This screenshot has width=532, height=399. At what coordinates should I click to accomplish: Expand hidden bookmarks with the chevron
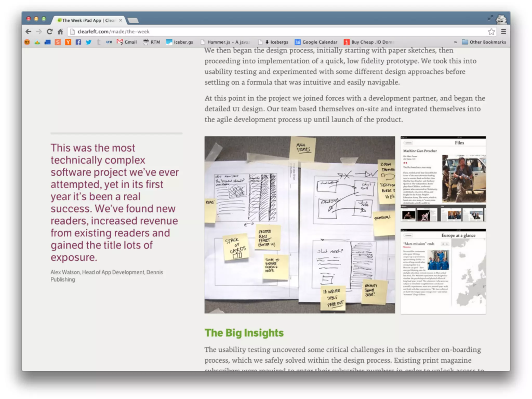(x=455, y=42)
